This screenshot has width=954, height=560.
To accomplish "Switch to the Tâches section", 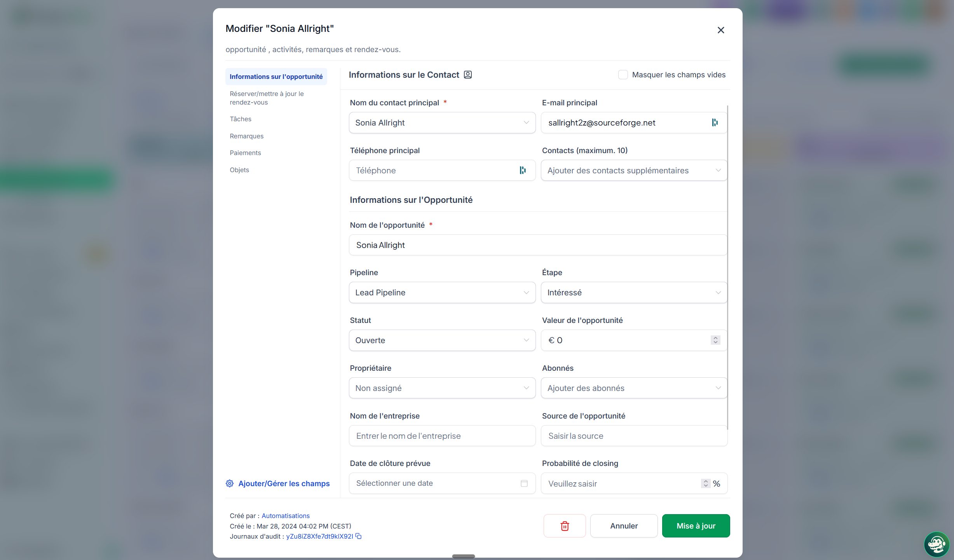I will point(240,119).
